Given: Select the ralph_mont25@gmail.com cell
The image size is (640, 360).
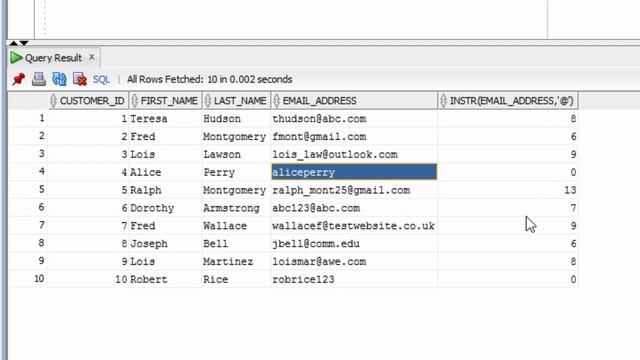Looking at the screenshot, I should [x=354, y=190].
